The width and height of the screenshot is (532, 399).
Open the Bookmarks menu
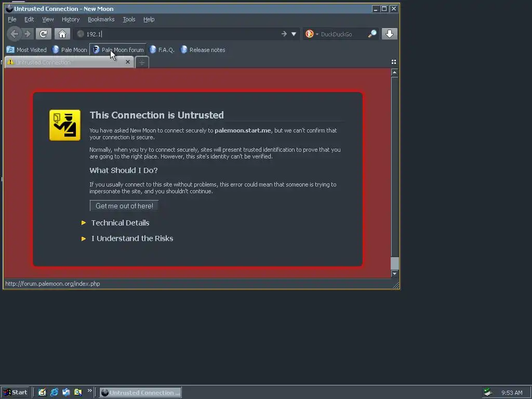(101, 19)
